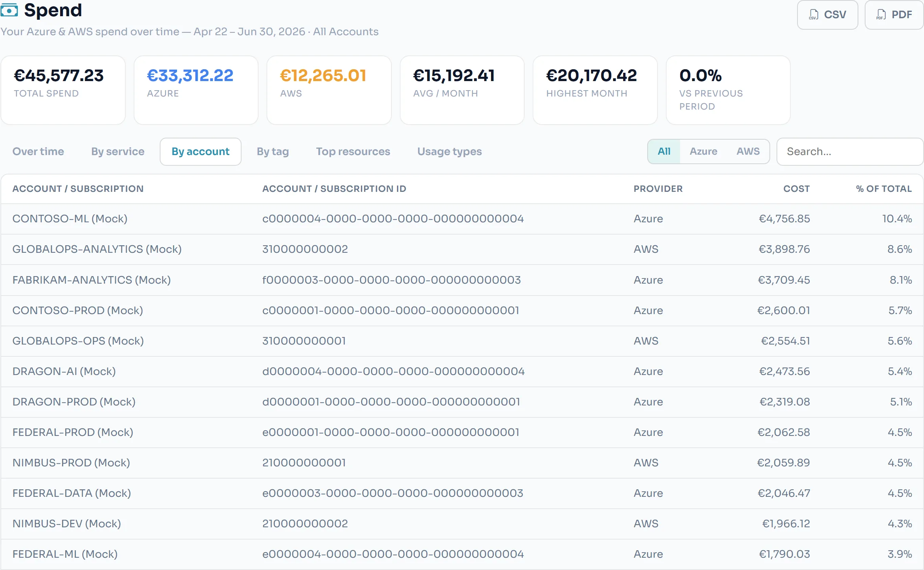Sort by Account / Subscription column header

click(x=78, y=189)
